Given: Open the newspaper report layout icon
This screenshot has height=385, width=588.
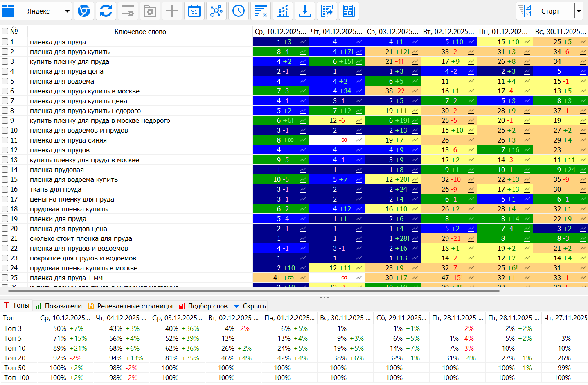Looking at the screenshot, I should (x=349, y=11).
